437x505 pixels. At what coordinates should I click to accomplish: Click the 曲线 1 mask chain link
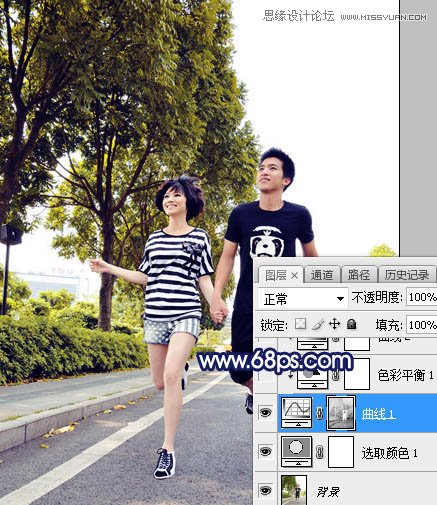tap(319, 413)
